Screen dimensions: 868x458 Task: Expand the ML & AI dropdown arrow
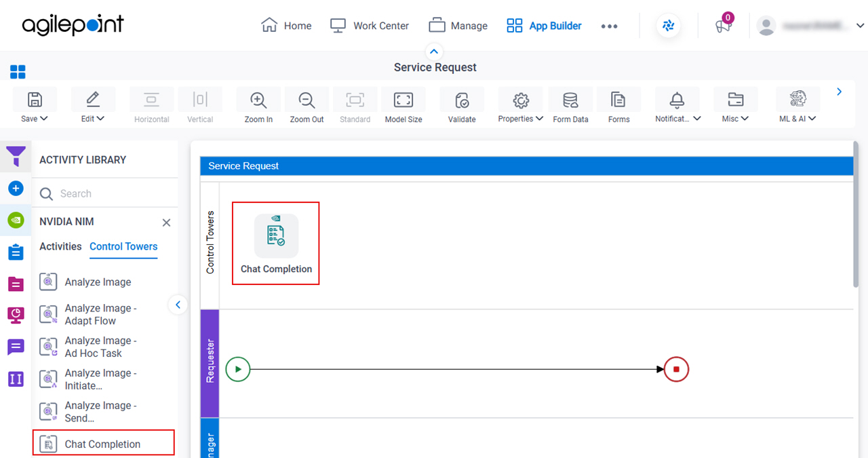tap(812, 119)
